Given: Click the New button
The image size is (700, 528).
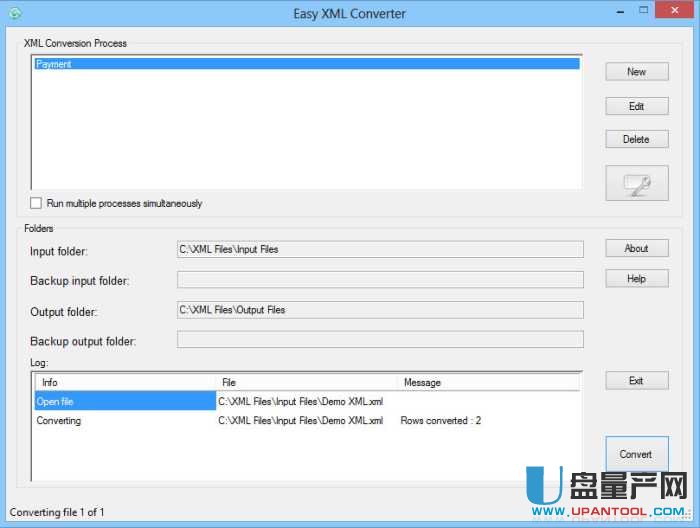Looking at the screenshot, I should pyautogui.click(x=636, y=72).
